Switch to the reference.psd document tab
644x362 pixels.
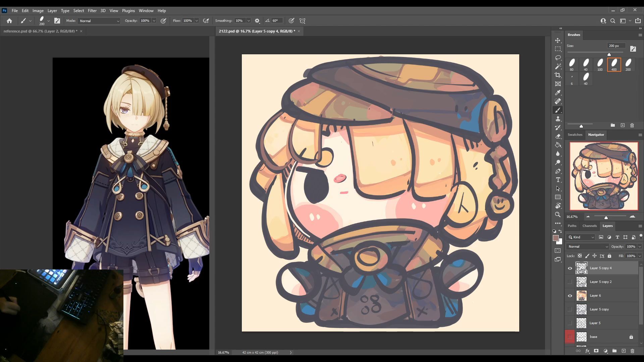point(40,31)
